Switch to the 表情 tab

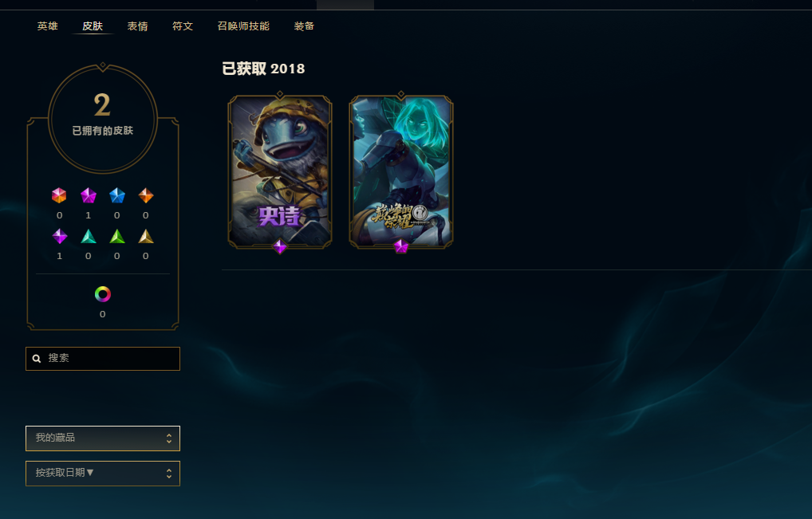[137, 26]
